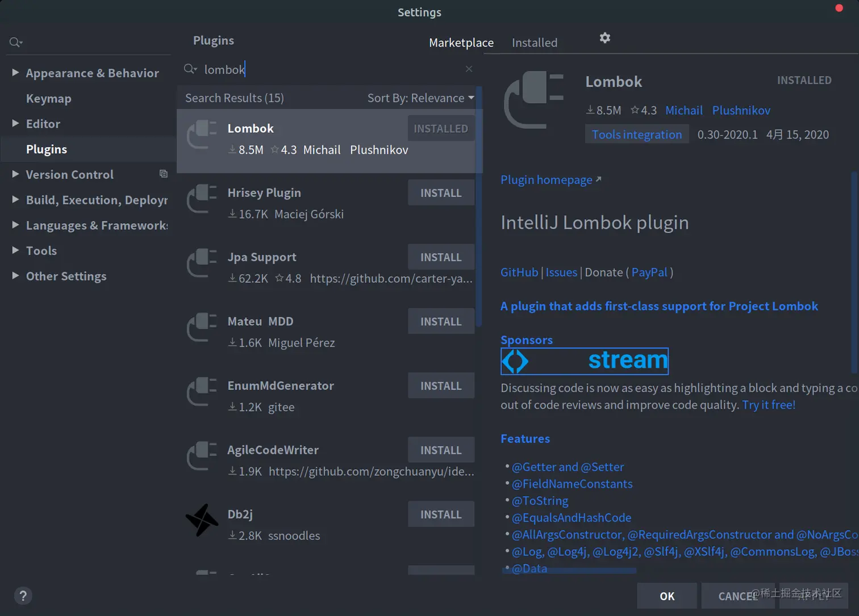Screen dimensions: 859x616
Task: Switch to the Installed tab
Action: point(535,43)
